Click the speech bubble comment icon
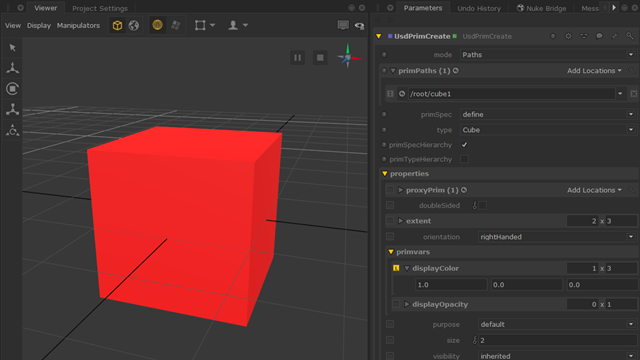Viewport: 640px width, 360px height. pos(599,36)
